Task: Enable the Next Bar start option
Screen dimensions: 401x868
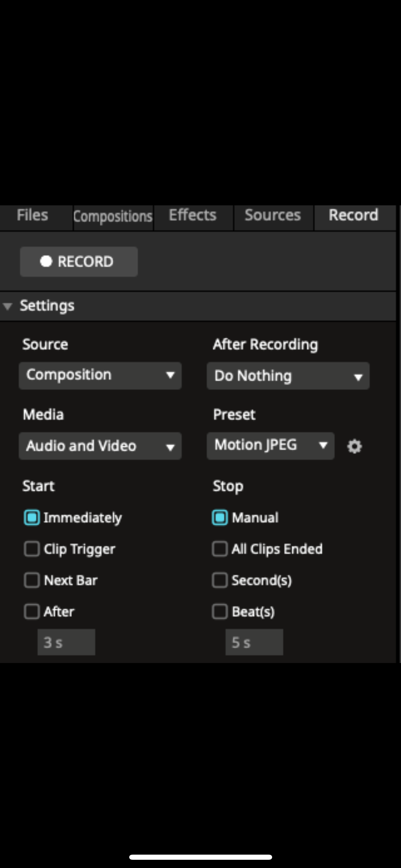Action: (32, 580)
